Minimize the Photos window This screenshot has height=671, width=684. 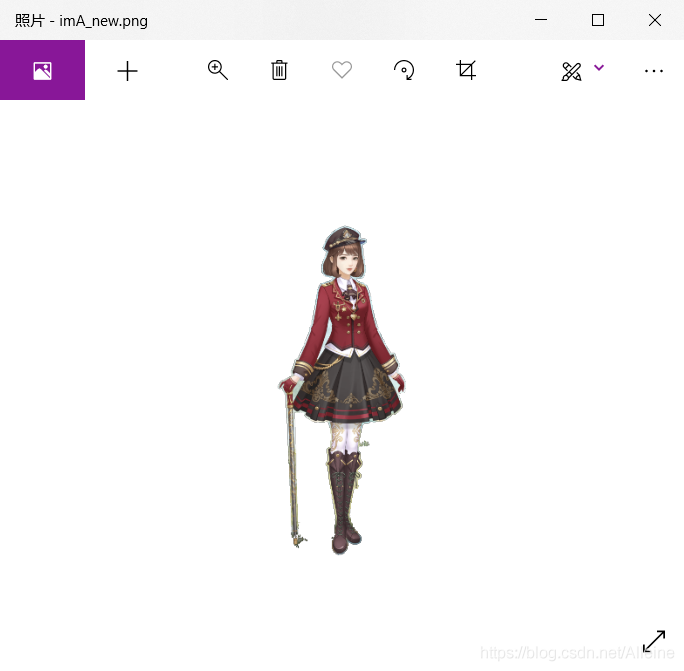click(x=541, y=20)
